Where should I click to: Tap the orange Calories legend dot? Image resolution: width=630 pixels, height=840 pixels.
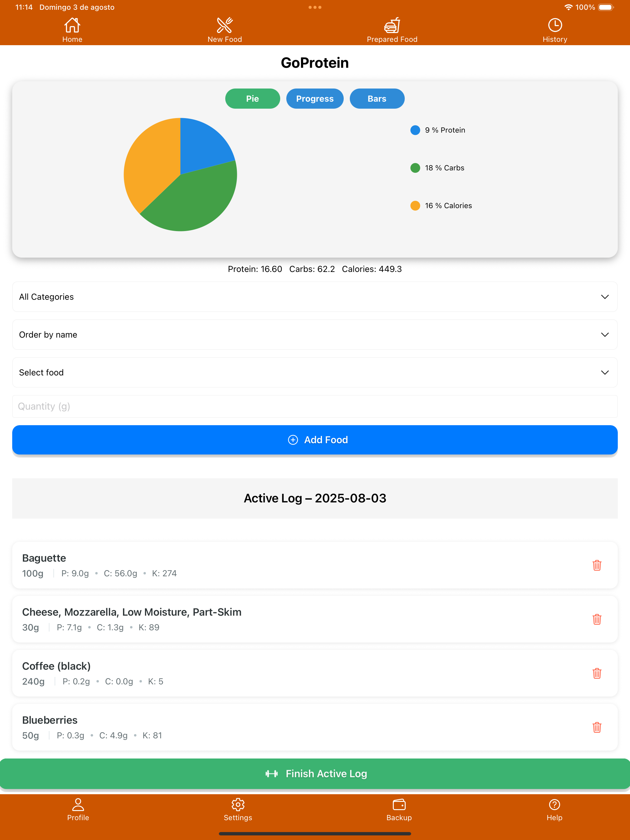[x=415, y=205]
